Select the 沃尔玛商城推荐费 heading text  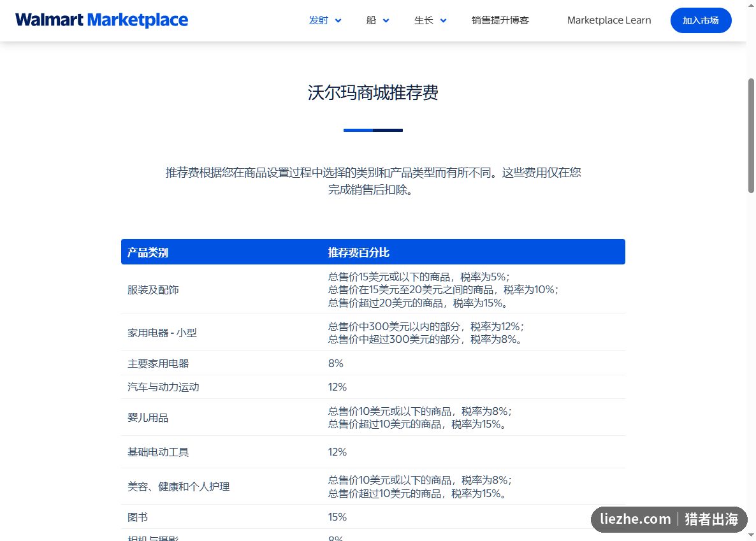[373, 92]
